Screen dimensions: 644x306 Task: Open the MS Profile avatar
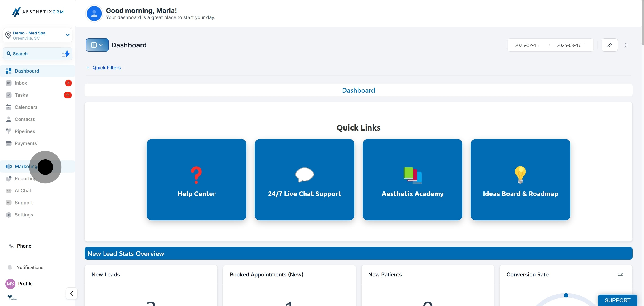point(11,283)
